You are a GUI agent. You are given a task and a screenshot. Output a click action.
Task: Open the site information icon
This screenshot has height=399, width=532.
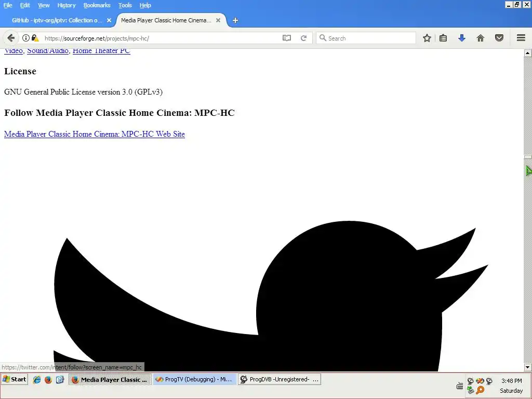tap(26, 38)
